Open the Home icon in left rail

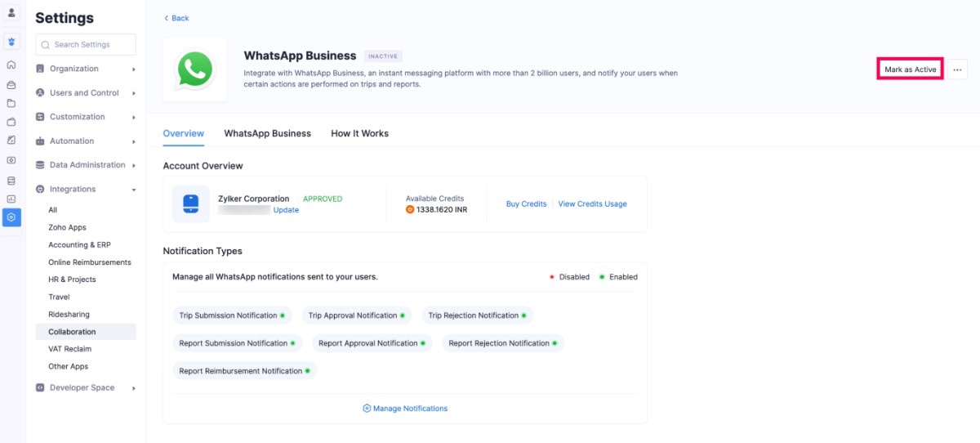tap(11, 65)
